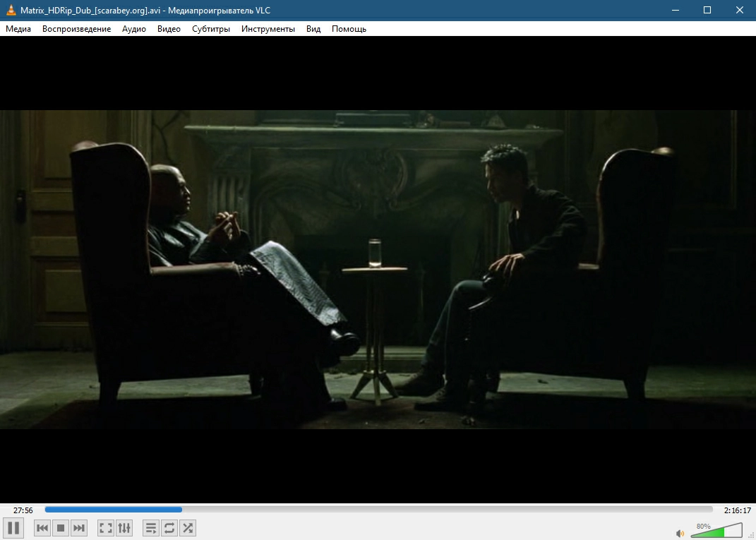Open the Вид menu
The height and width of the screenshot is (540, 756).
pyautogui.click(x=313, y=29)
